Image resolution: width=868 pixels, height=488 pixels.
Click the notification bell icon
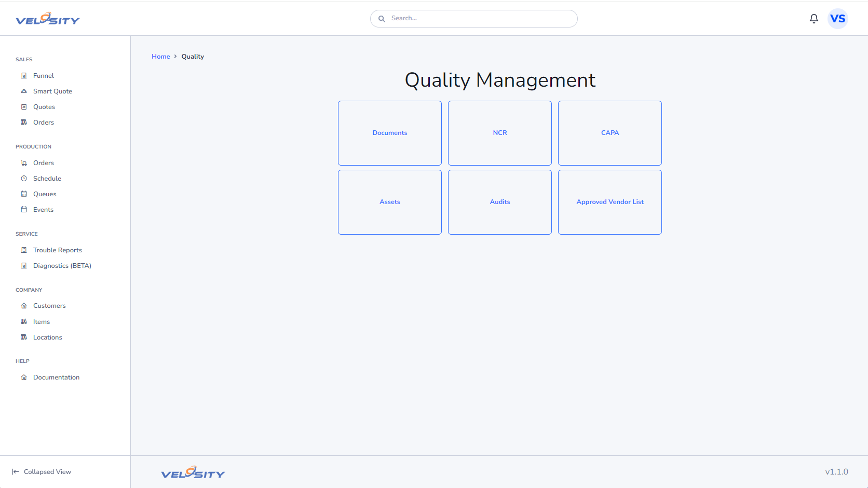pyautogui.click(x=813, y=19)
